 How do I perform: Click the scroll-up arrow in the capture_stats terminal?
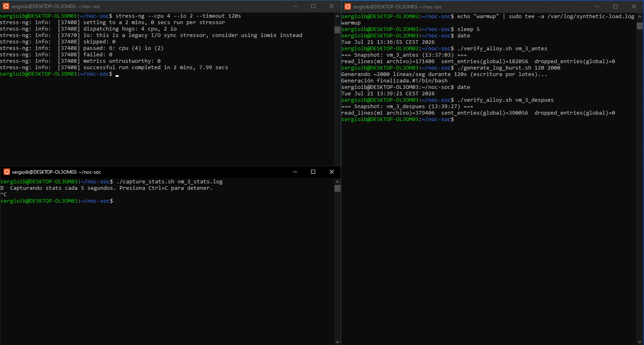click(337, 182)
